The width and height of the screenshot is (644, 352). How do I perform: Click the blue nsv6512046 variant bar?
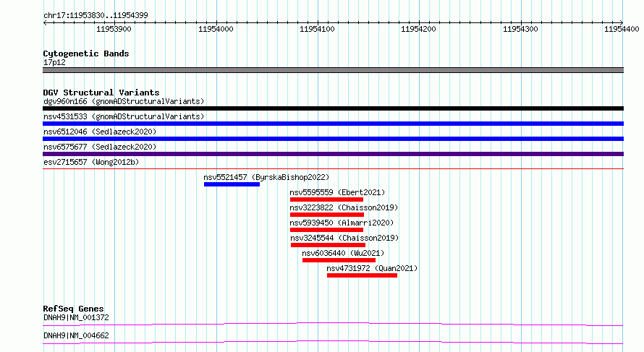333,139
